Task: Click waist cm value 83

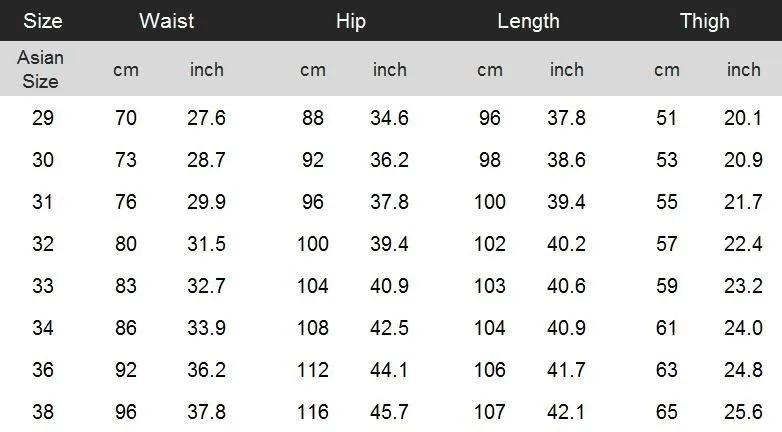Action: point(126,286)
